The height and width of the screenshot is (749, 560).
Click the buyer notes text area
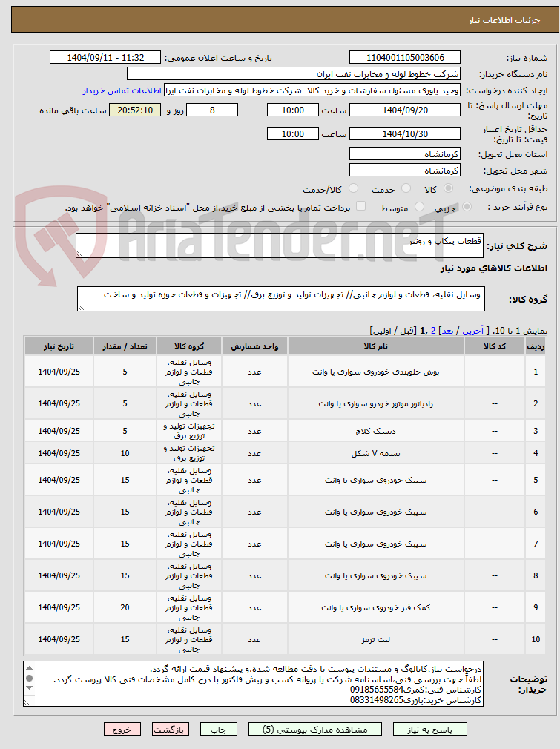(x=253, y=684)
